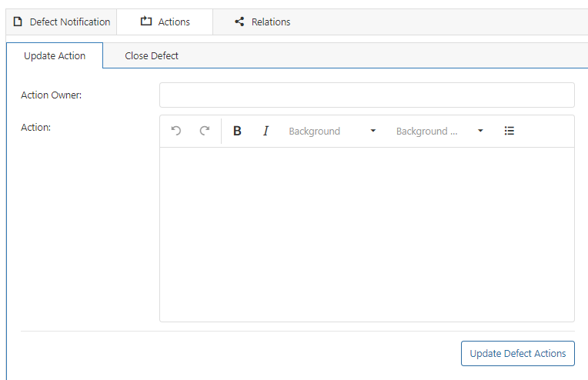This screenshot has height=380, width=588.
Task: Toggle bold formatting with the B icon
Action: [237, 131]
